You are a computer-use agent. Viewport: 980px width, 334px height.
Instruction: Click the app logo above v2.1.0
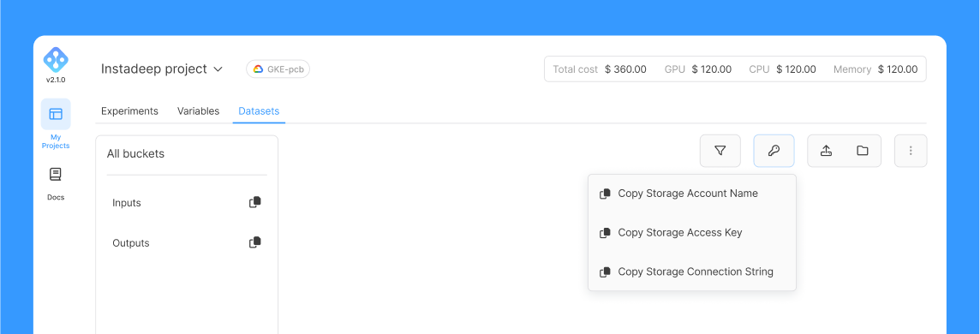pos(56,59)
